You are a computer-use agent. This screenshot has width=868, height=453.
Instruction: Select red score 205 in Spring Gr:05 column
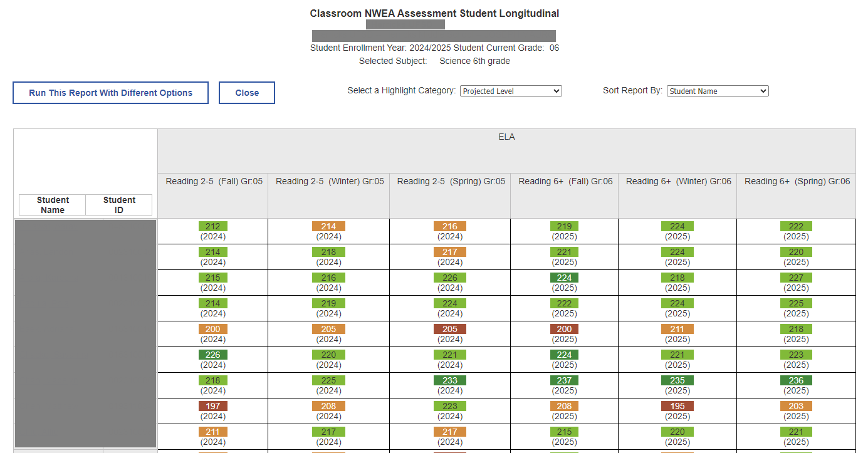[450, 329]
